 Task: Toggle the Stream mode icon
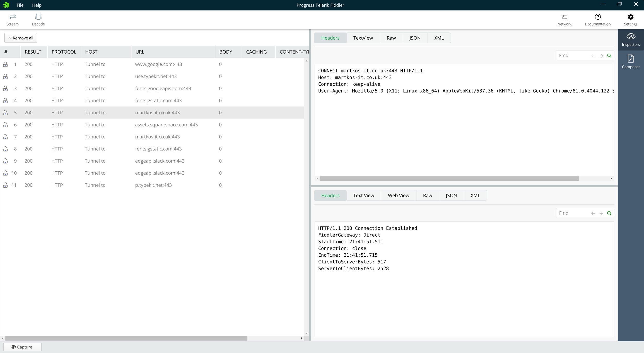pos(13,17)
